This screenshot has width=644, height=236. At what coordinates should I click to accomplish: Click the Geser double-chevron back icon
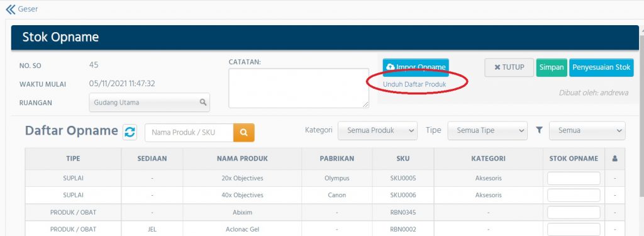10,9
